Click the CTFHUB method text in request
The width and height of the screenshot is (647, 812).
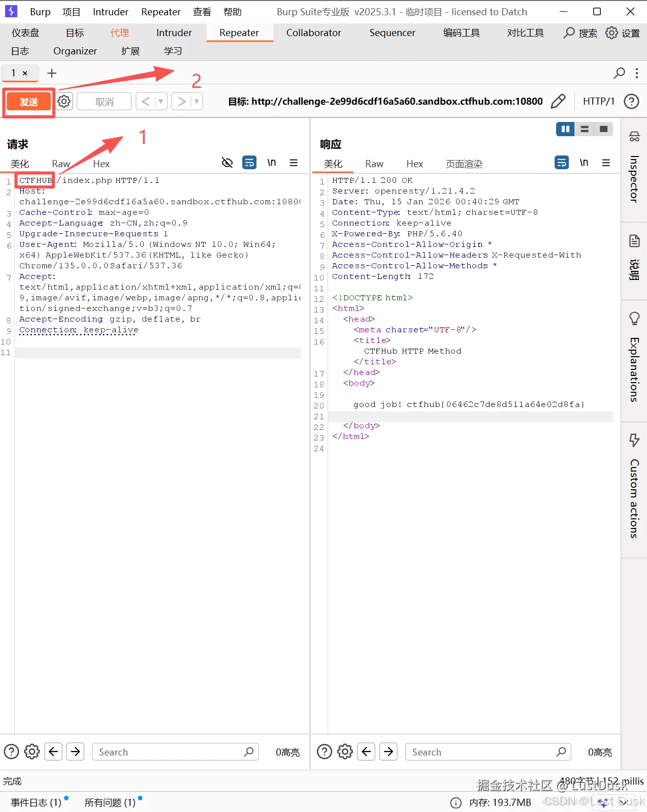tap(36, 180)
